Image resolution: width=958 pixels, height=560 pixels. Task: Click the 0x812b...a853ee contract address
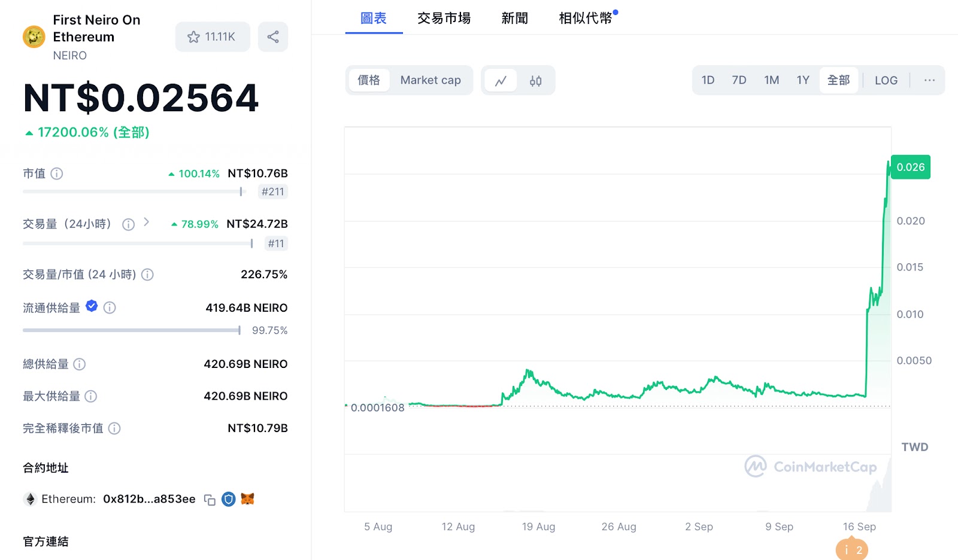[x=149, y=499]
